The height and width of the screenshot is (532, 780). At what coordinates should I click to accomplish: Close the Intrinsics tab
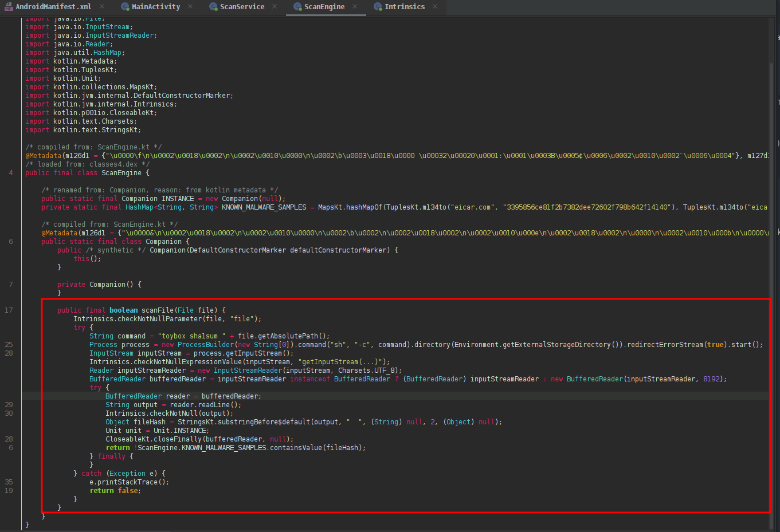[x=435, y=6]
